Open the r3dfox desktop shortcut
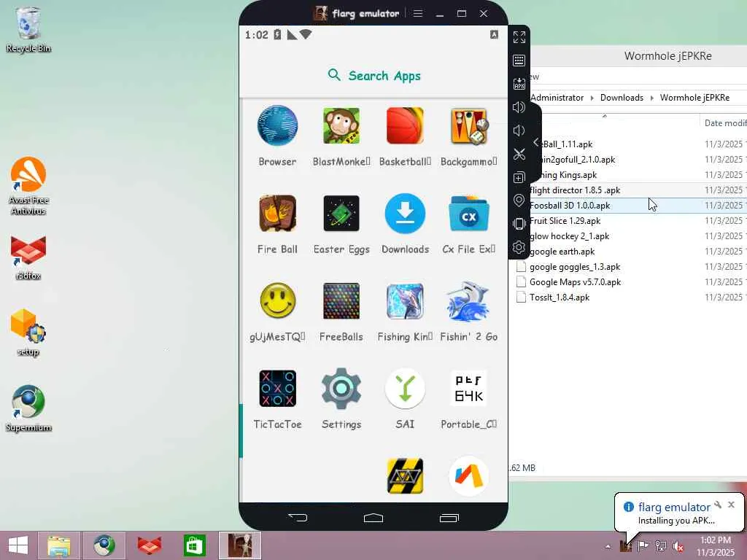Image resolution: width=747 pixels, height=560 pixels. [28, 257]
